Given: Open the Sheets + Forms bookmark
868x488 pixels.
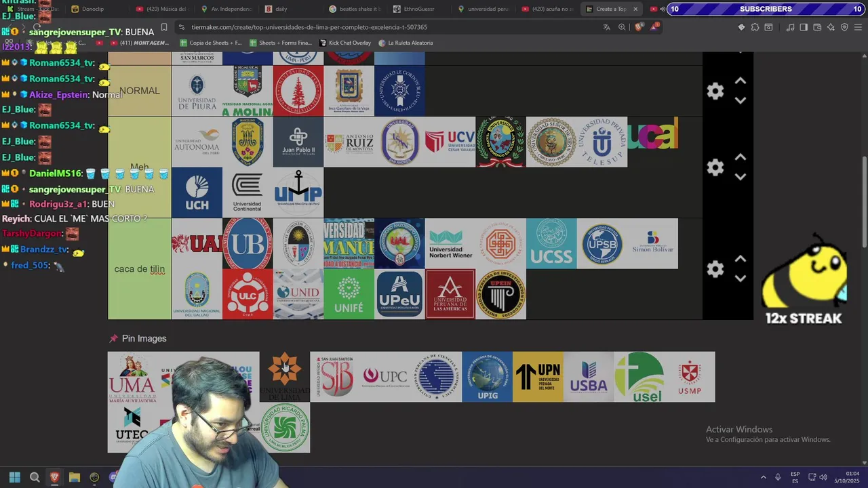Looking at the screenshot, I should (280, 43).
